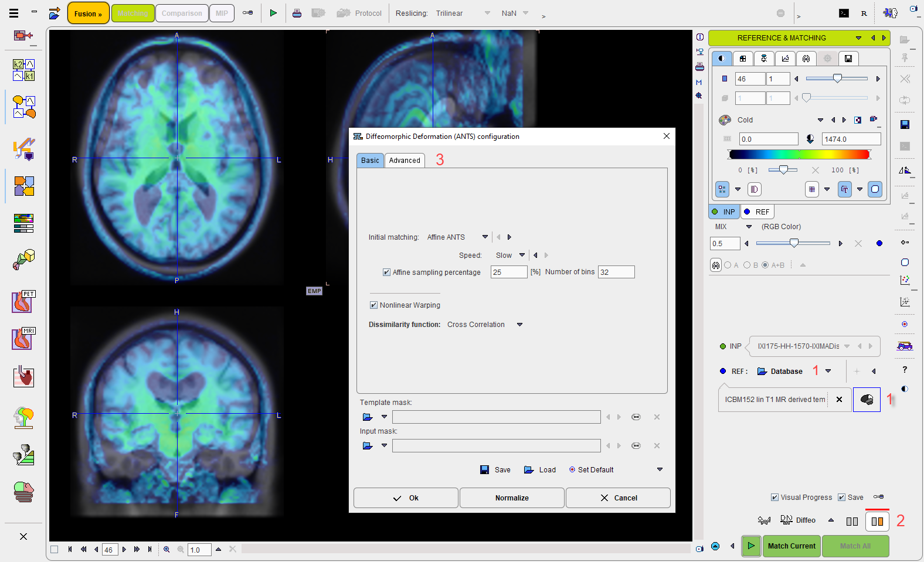The image size is (924, 562).
Task: Select the REF image tab
Action: pyautogui.click(x=757, y=212)
